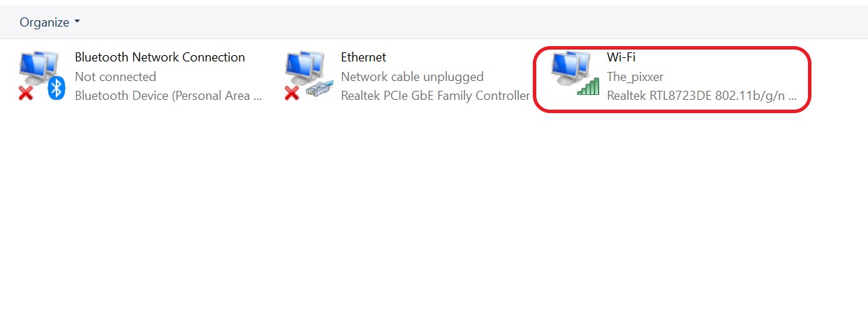Click empty white area below the connections

(433, 230)
